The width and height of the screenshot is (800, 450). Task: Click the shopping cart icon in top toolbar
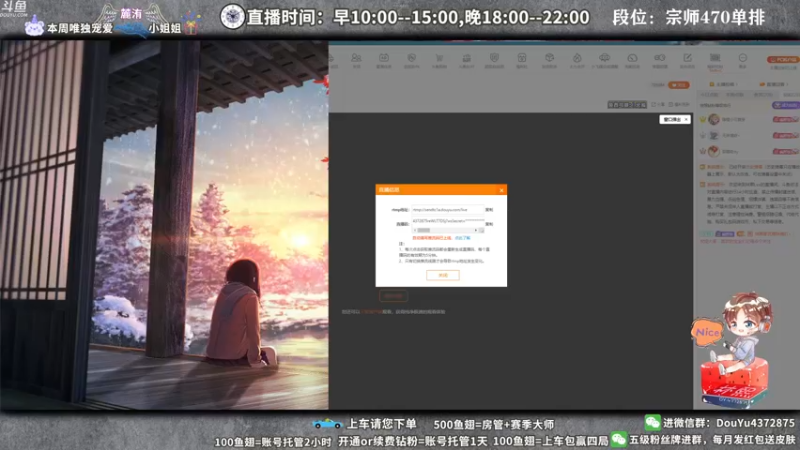click(x=439, y=58)
